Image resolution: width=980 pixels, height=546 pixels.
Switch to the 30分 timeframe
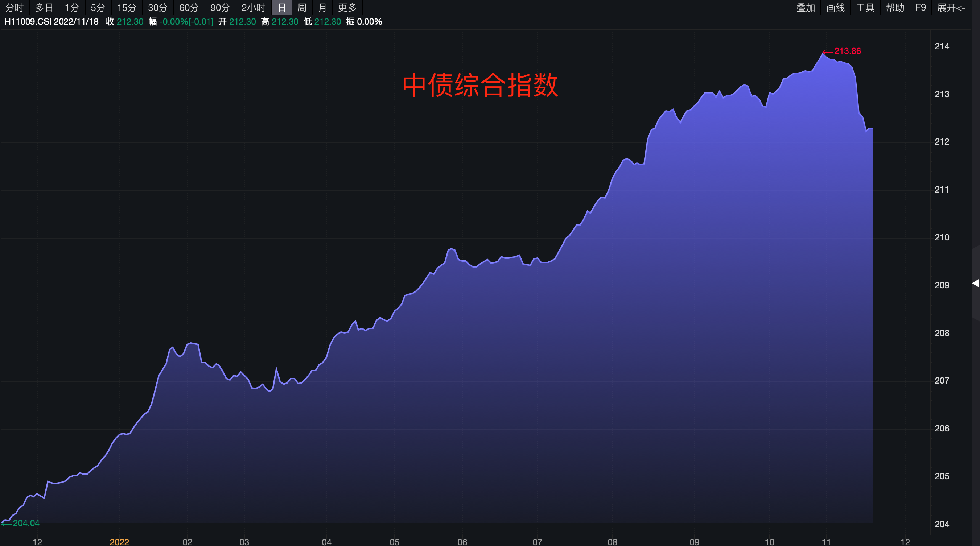157,7
